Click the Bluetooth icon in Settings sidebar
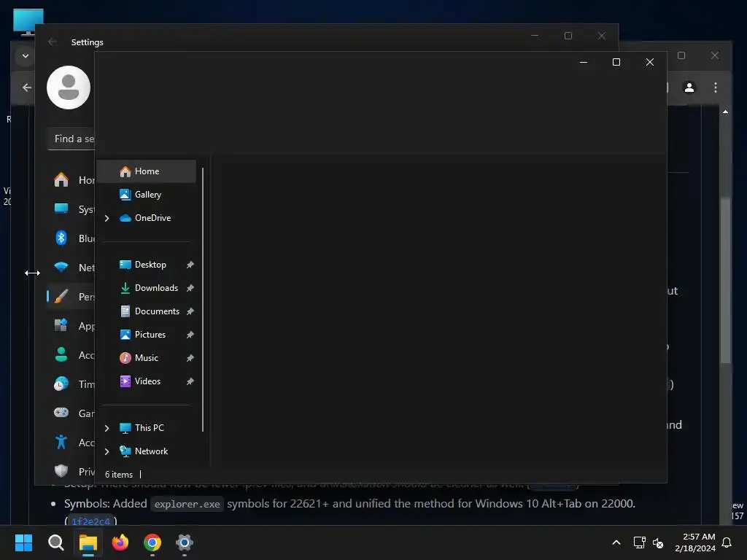The height and width of the screenshot is (560, 747). point(61,238)
